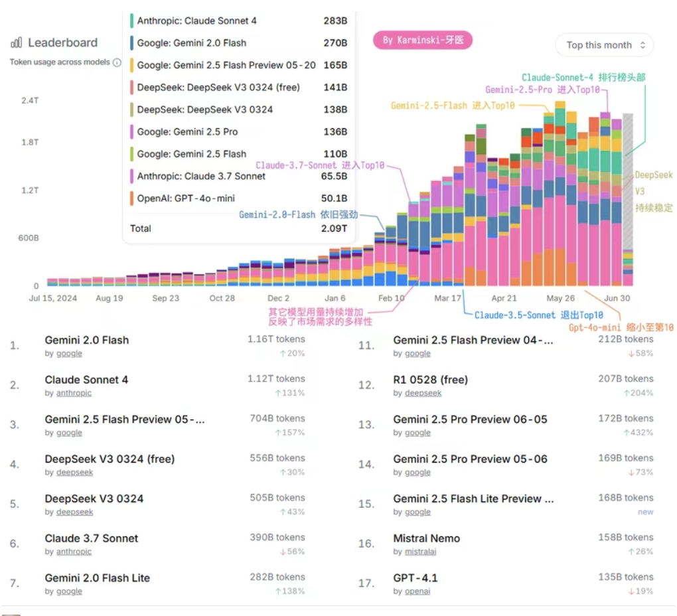Click the 'new' label for Gemini 2.5 Flash Lite Preview

click(x=646, y=512)
